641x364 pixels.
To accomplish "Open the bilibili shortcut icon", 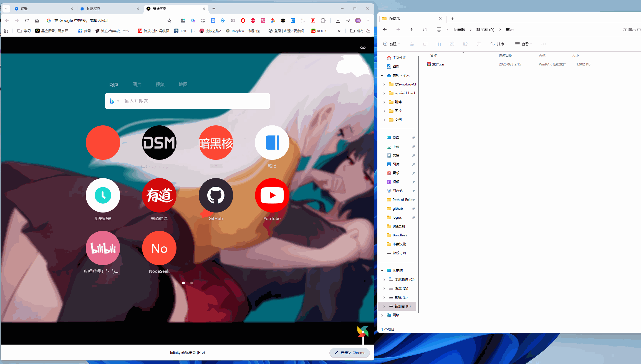I will [103, 248].
